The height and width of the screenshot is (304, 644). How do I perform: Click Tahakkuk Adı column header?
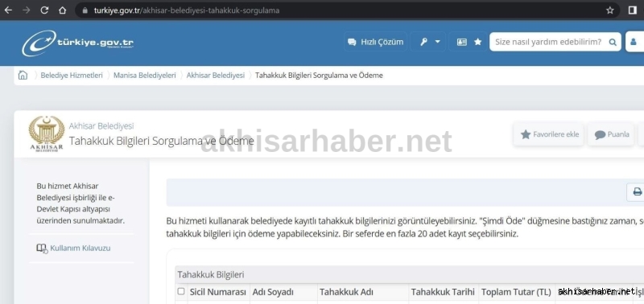point(346,292)
